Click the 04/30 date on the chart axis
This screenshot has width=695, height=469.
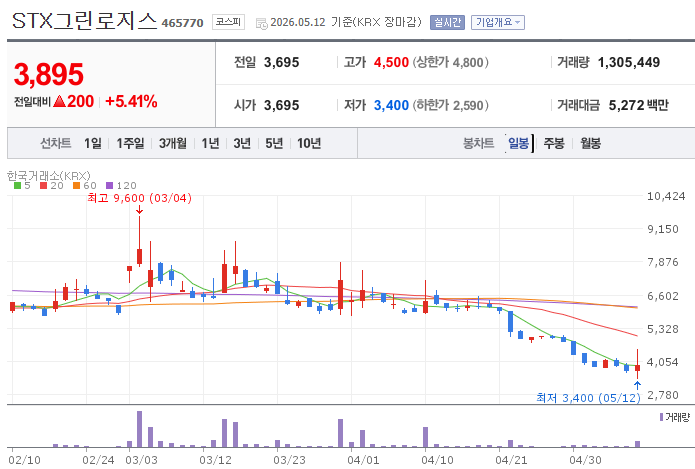coord(585,460)
